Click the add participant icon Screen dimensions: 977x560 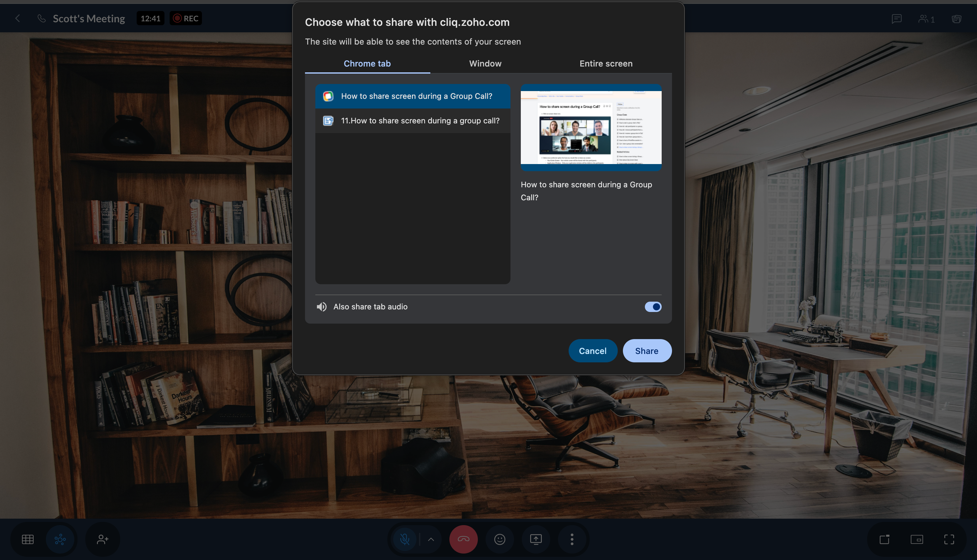click(x=102, y=539)
